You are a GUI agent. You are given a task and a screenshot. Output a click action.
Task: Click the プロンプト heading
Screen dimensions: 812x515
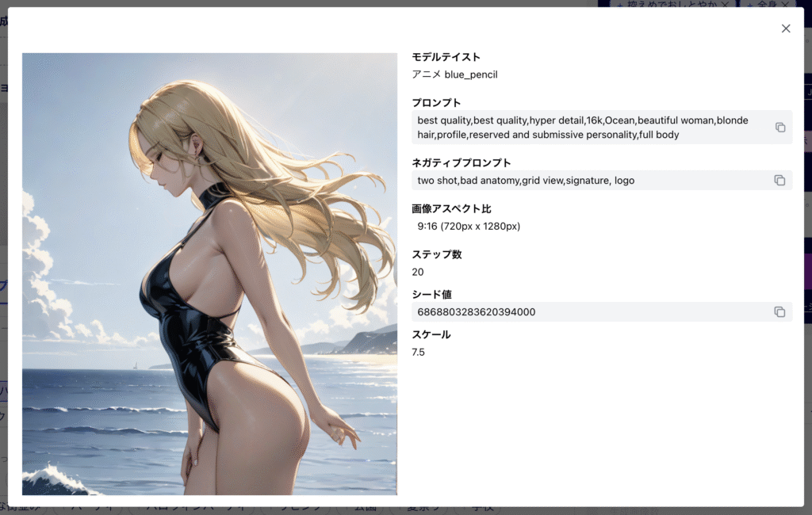(x=436, y=102)
